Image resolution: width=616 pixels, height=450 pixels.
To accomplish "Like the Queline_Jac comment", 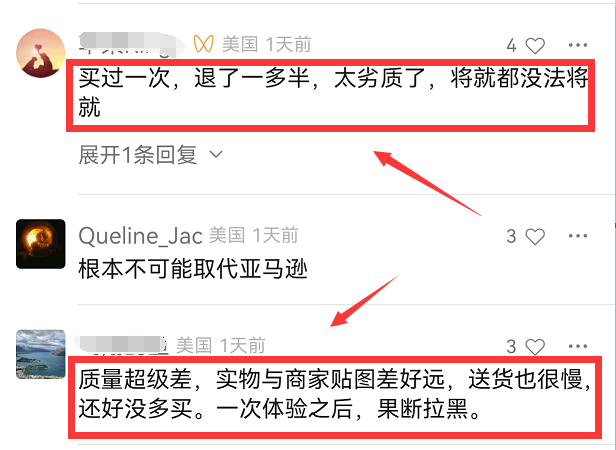I will pyautogui.click(x=535, y=236).
